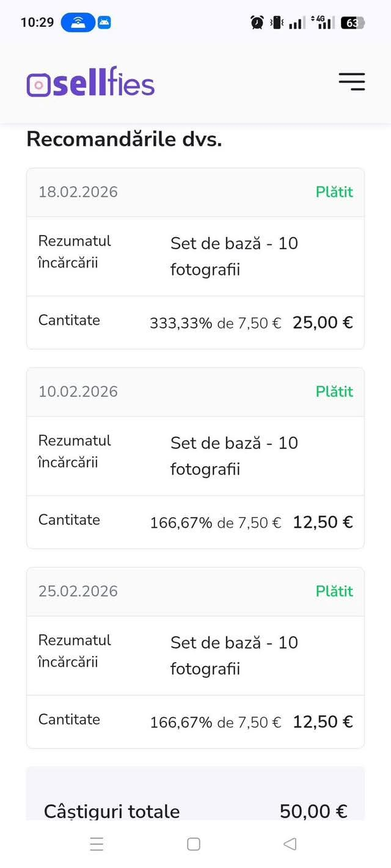This screenshot has height=868, width=391.
Task: Select the 25.02.2026 referral date
Action: click(x=78, y=591)
